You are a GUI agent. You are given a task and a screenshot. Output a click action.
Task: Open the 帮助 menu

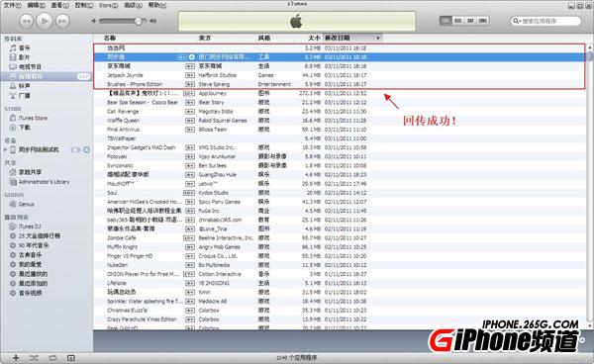pos(156,5)
